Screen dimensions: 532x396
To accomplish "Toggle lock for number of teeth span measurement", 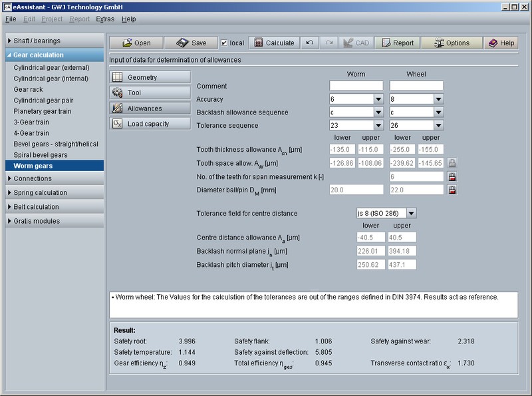I will tap(452, 177).
